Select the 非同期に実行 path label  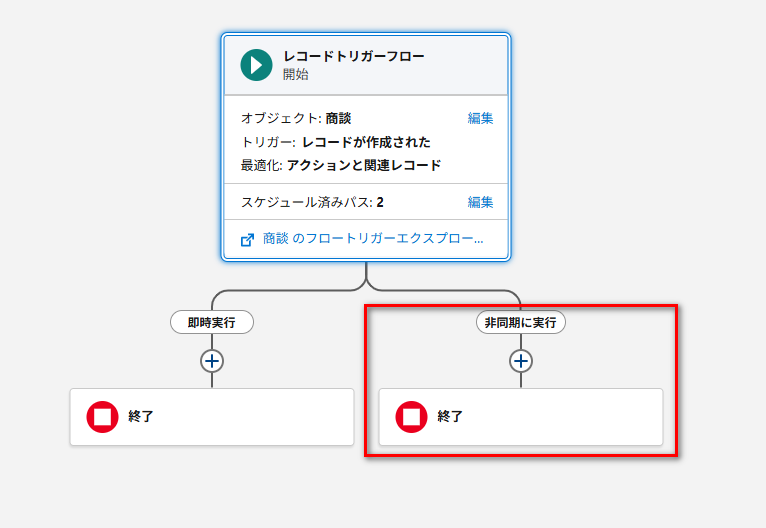click(x=521, y=322)
